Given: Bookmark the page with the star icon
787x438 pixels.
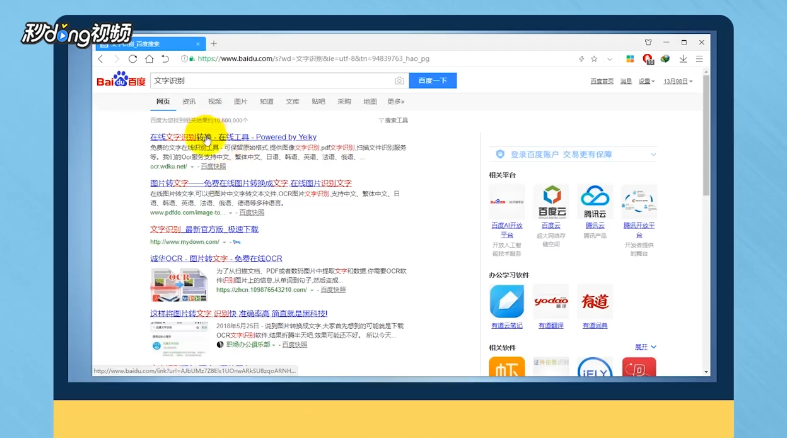Looking at the screenshot, I should pos(594,59).
